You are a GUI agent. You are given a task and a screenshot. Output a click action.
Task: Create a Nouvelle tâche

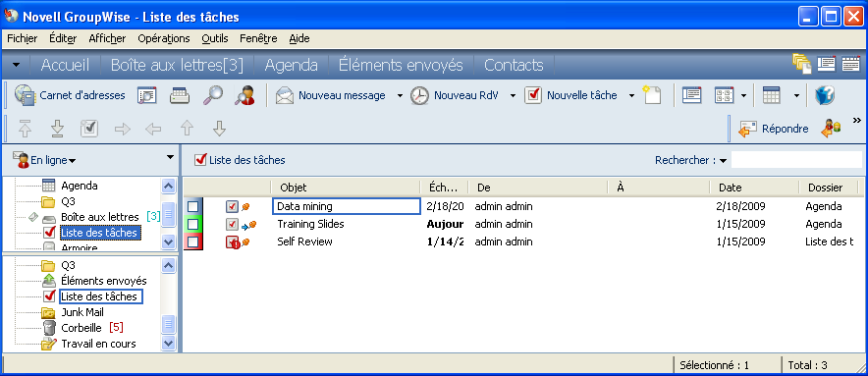570,95
